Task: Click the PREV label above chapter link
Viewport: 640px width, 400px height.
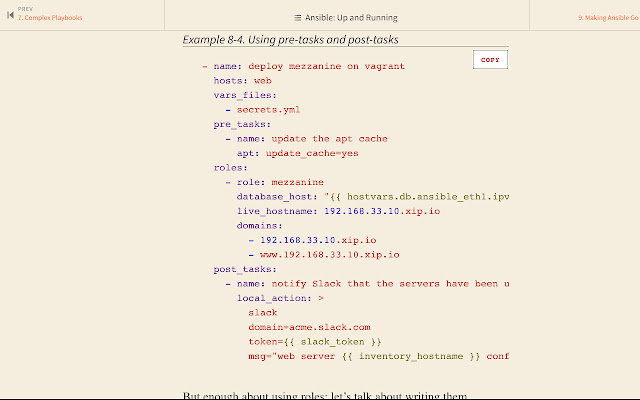Action: 25,9
